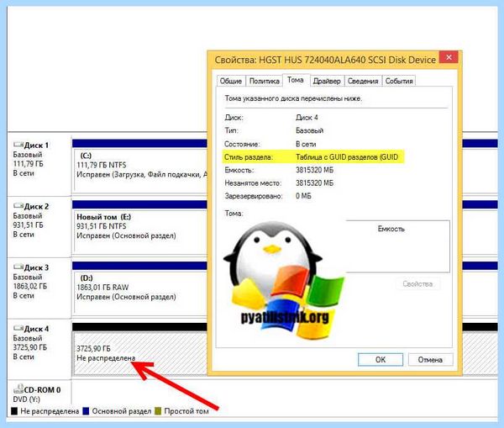Click the Основной раздел legend label
The height and width of the screenshot is (428, 504).
click(122, 411)
